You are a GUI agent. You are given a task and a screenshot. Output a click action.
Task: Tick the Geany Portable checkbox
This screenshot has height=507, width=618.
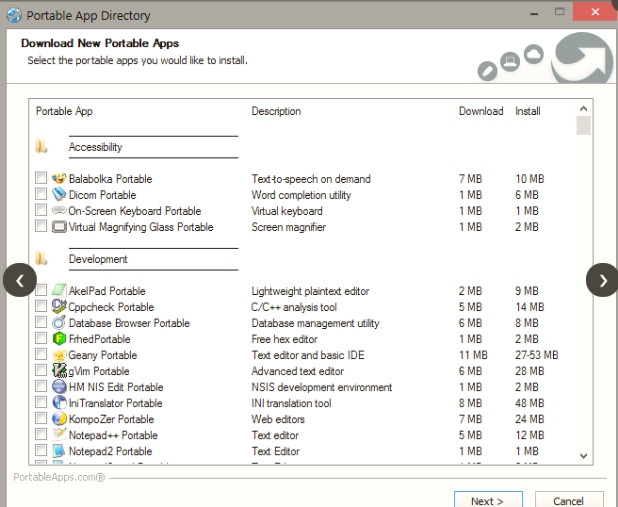coord(41,354)
